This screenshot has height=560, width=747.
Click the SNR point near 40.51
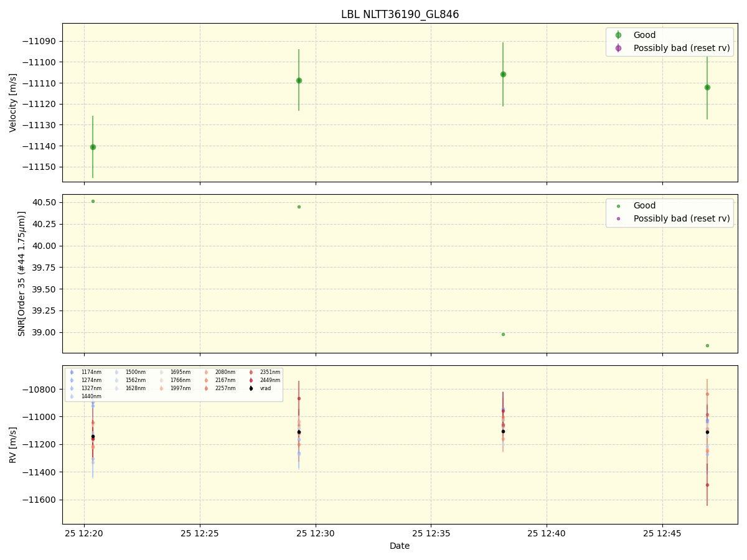93,201
